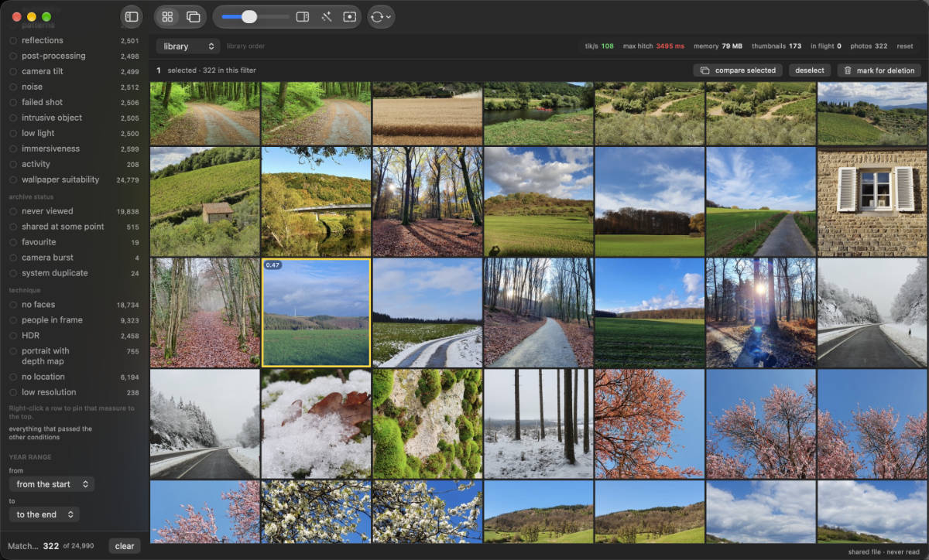This screenshot has height=560, width=929.
Task: Click the magic wand auto icon
Action: coord(327,16)
